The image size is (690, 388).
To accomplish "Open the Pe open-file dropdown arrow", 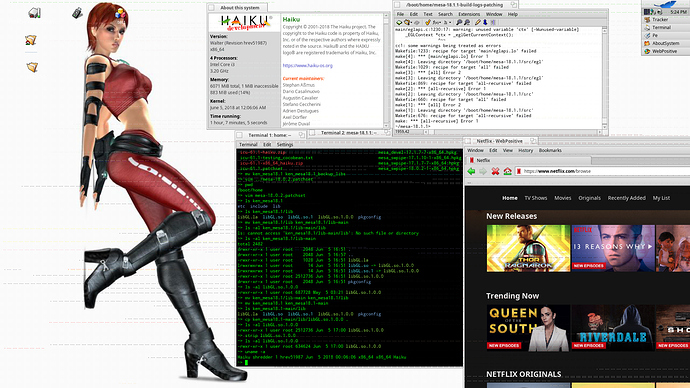I will coord(411,22).
